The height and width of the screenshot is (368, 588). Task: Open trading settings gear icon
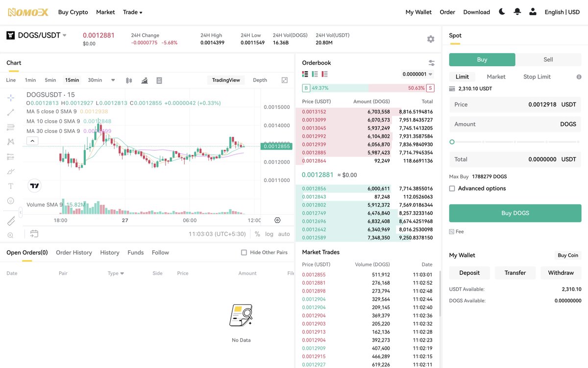coord(431,39)
